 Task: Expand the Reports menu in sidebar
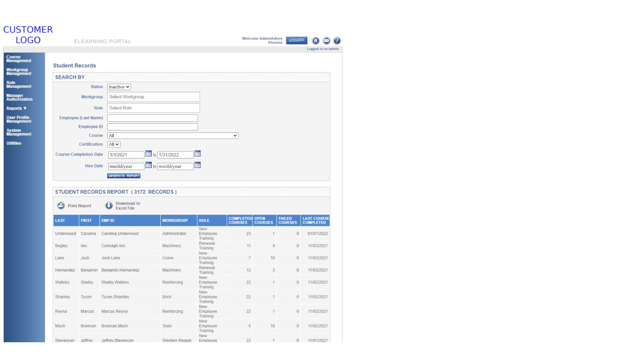tap(16, 108)
